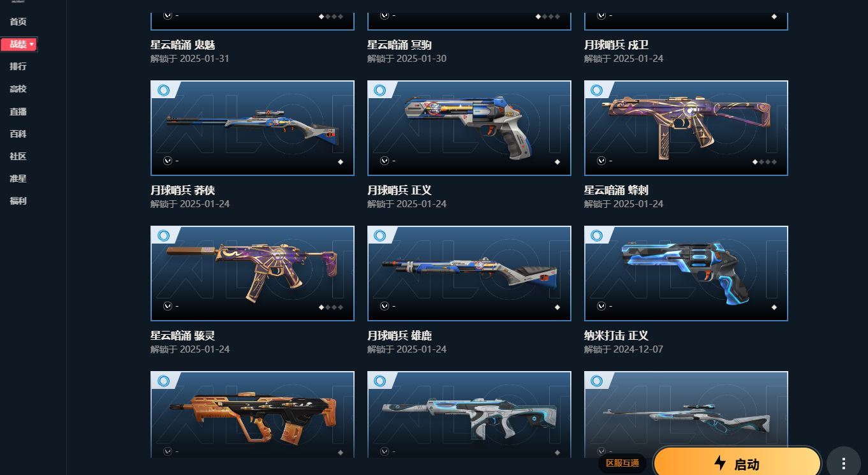This screenshot has width=868, height=475.
Task: Open the 福利 sidebar entry
Action: (x=18, y=201)
